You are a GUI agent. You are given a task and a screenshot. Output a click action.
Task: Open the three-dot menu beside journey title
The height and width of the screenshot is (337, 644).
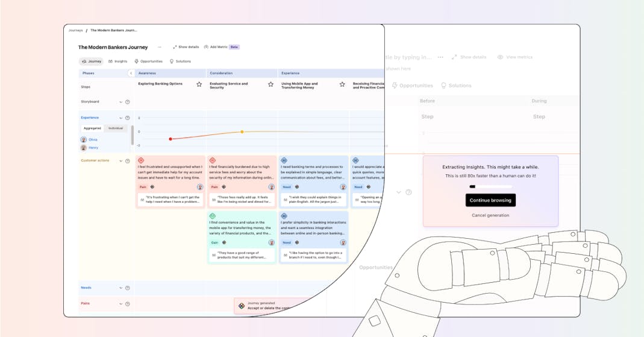point(160,47)
